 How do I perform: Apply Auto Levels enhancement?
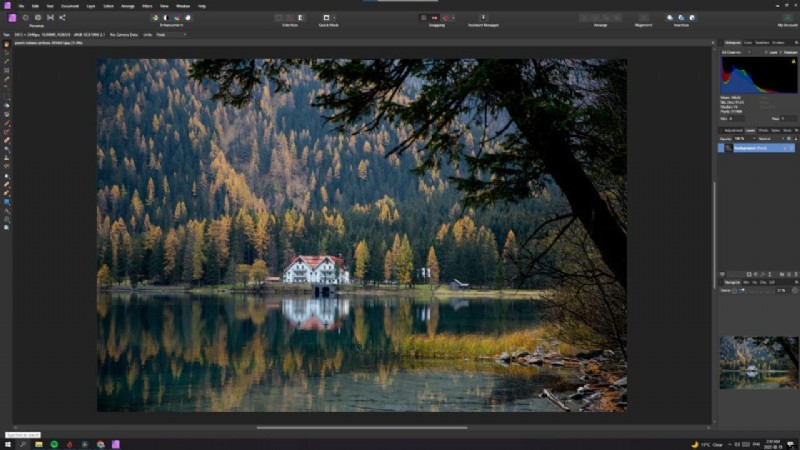(155, 17)
